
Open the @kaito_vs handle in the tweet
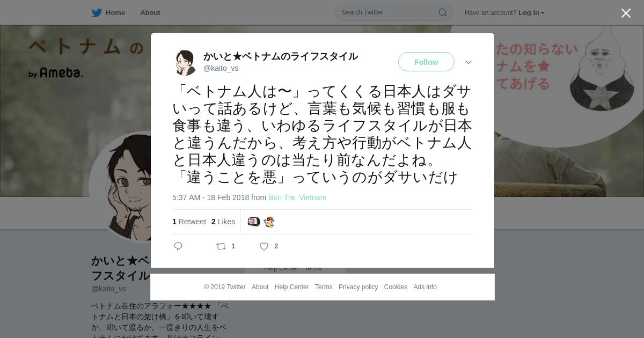click(221, 68)
